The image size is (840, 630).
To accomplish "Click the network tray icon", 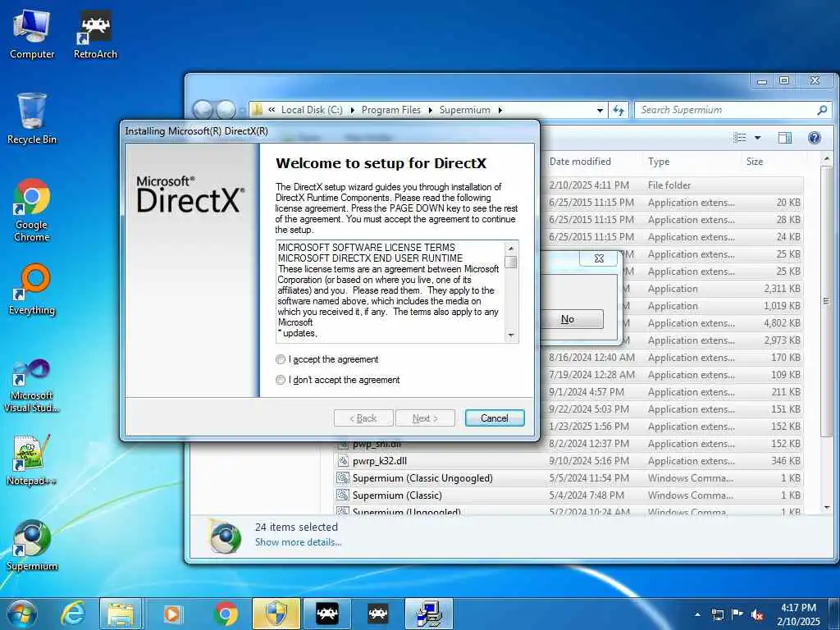I will coord(717,614).
